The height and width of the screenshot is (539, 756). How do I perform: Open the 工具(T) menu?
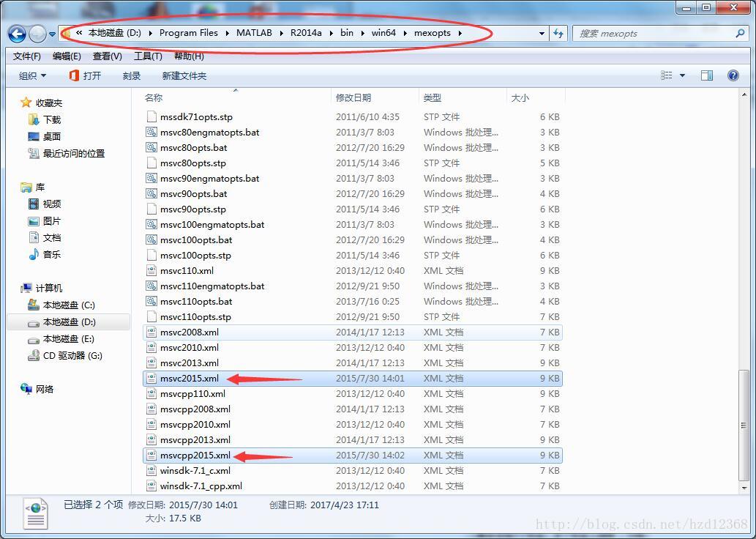click(x=148, y=56)
